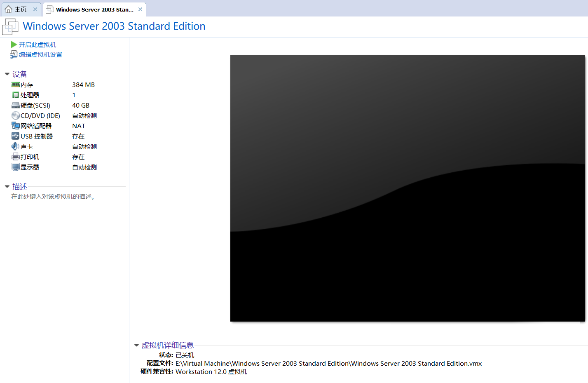Switch to the 主页 (Home) tab
This screenshot has width=588, height=383.
tap(21, 9)
